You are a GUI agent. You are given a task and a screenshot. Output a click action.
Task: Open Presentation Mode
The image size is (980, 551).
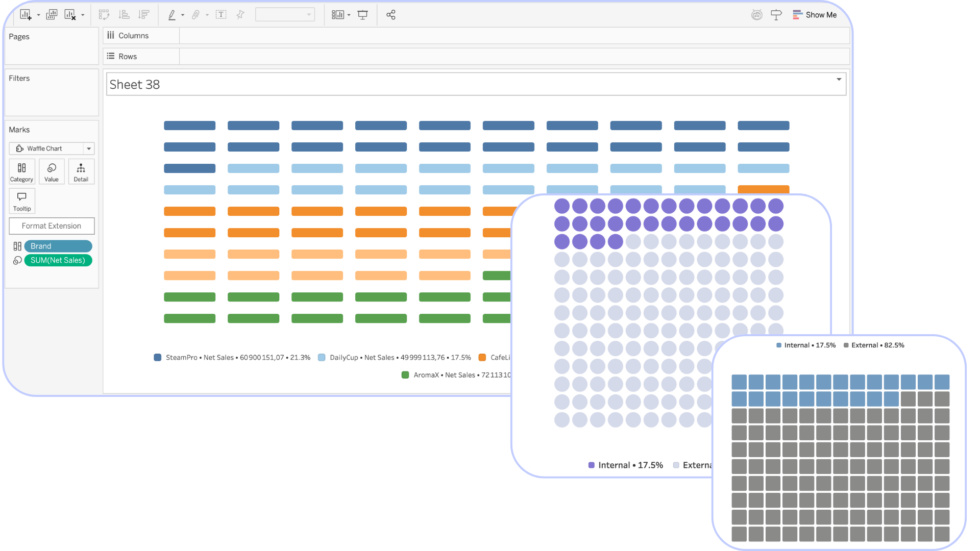click(x=363, y=15)
